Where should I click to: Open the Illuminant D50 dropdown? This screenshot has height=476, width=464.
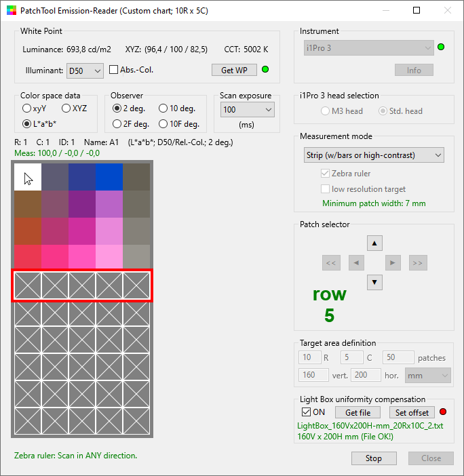(85, 71)
